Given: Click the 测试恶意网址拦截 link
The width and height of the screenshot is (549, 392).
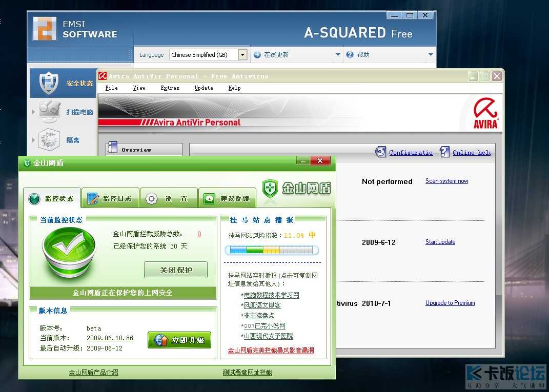Looking at the screenshot, I should point(247,373).
